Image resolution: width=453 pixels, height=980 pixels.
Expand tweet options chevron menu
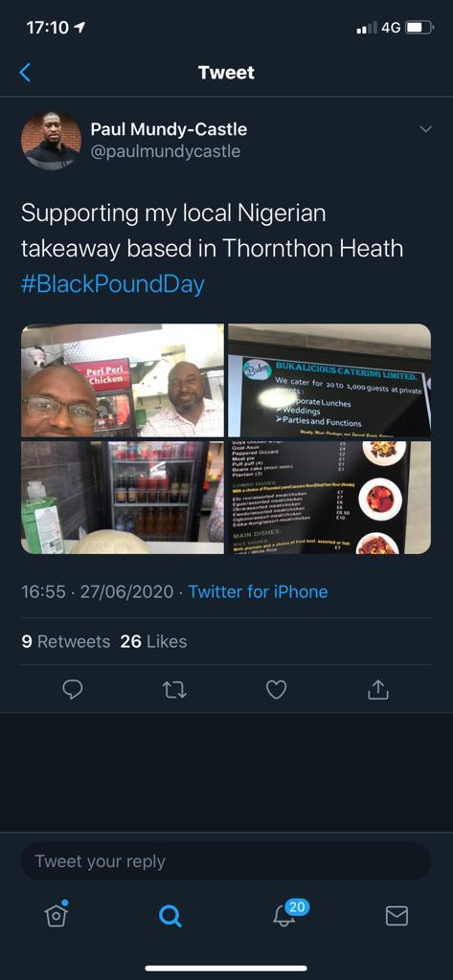click(x=425, y=129)
